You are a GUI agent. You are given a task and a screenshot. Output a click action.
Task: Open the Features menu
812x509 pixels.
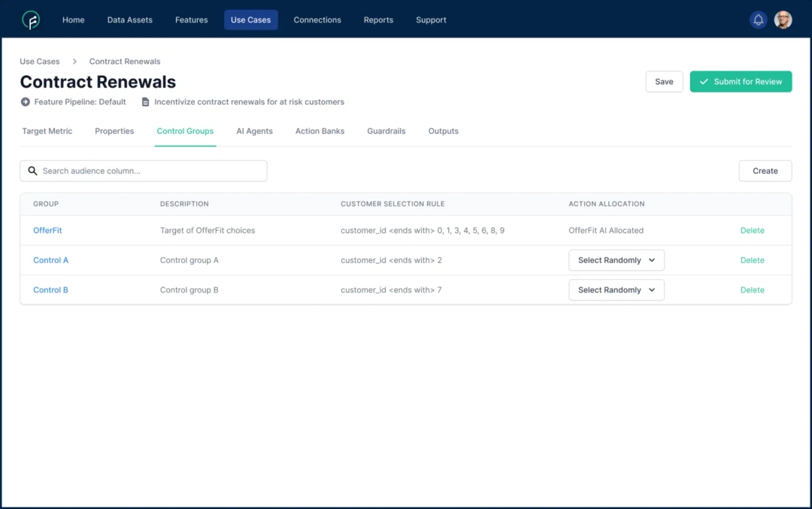tap(192, 20)
